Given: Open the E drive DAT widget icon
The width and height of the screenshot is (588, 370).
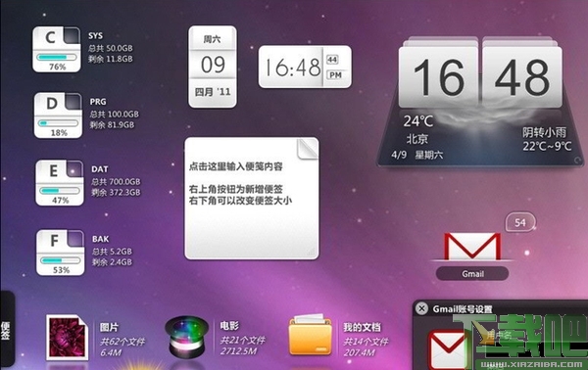Looking at the screenshot, I should click(60, 183).
